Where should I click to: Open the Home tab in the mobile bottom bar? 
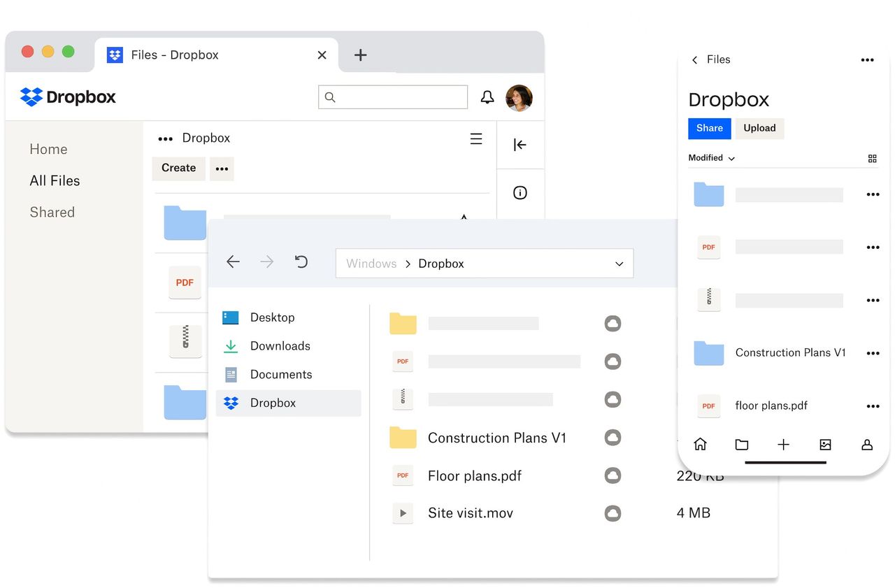point(700,444)
